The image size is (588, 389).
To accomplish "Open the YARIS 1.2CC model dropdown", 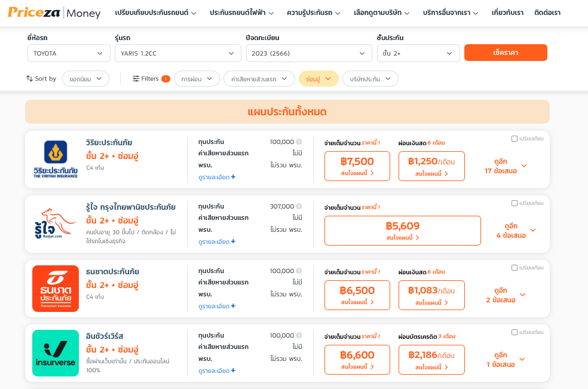I will [x=177, y=53].
